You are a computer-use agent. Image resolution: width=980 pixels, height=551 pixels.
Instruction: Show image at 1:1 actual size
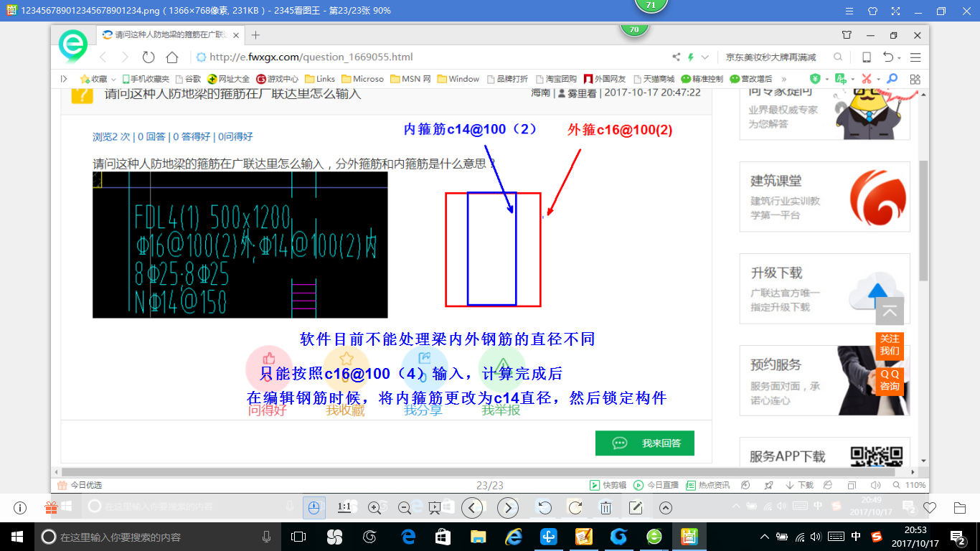click(x=344, y=508)
